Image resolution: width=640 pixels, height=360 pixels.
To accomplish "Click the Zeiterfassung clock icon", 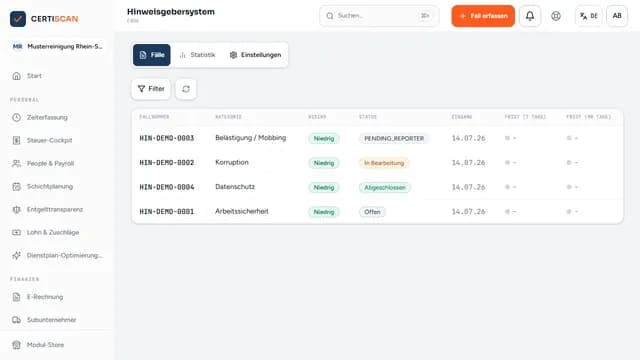I will (x=16, y=118).
